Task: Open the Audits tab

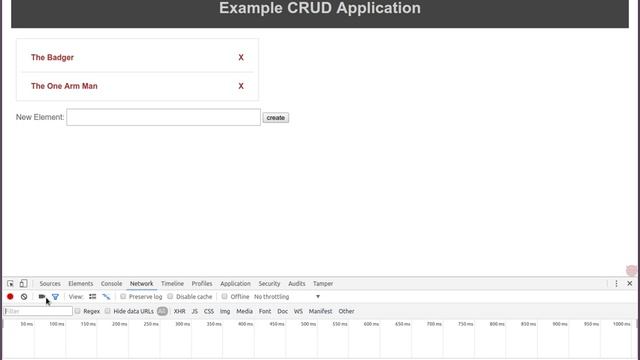Action: (x=296, y=283)
